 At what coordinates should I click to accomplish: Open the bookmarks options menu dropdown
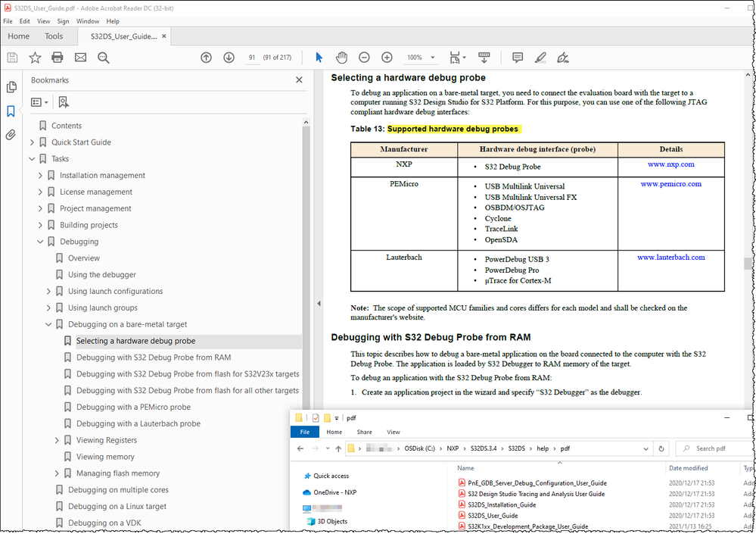point(39,102)
